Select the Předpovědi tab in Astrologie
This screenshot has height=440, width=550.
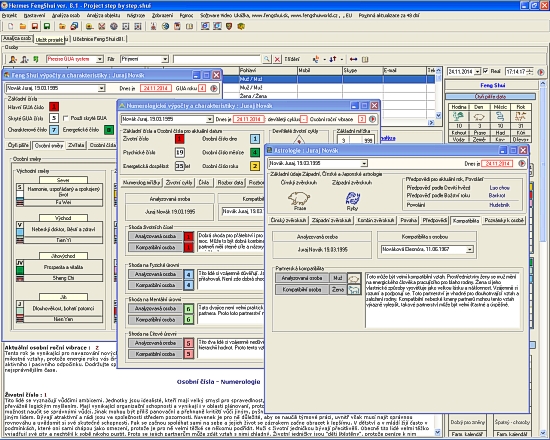435,220
